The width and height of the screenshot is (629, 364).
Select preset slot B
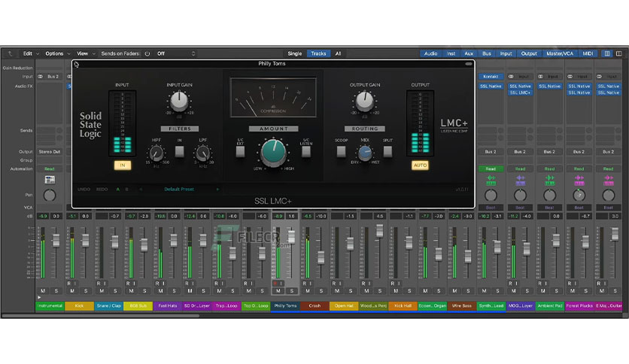point(126,190)
